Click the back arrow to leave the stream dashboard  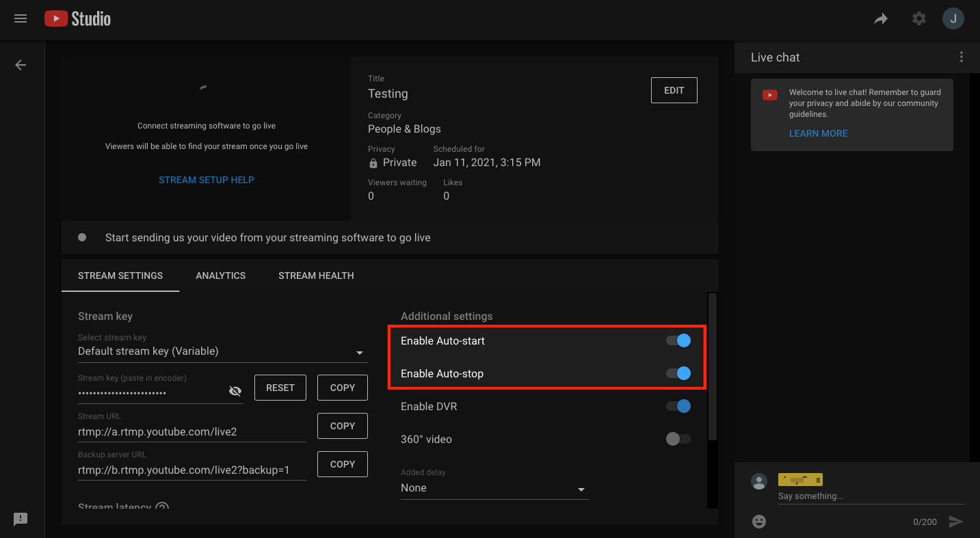20,64
